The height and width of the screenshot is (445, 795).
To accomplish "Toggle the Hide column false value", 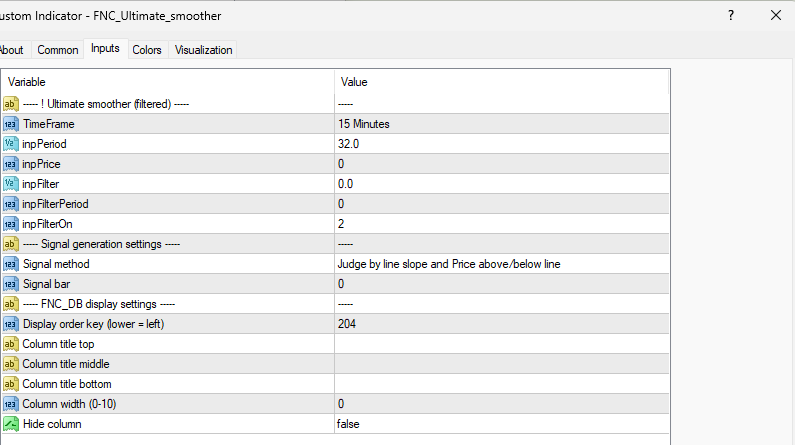I will pos(500,424).
